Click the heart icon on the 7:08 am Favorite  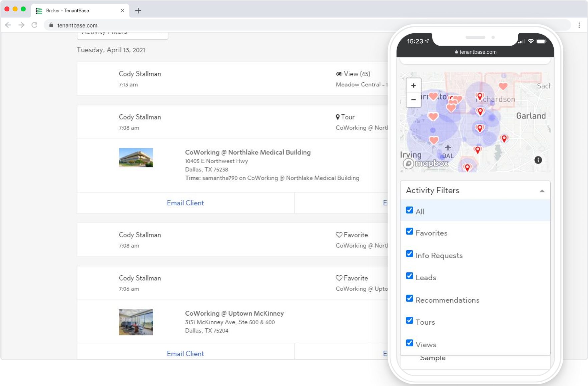tap(339, 235)
